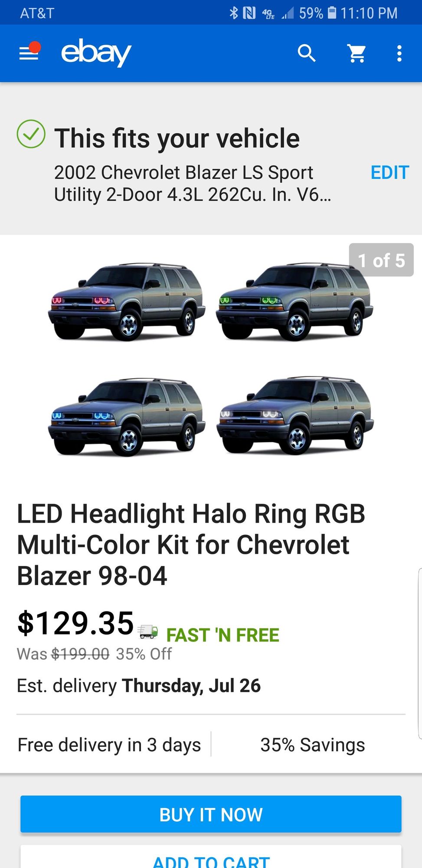Tap the Bluetooth status bar icon
This screenshot has height=868, width=422.
tap(234, 13)
